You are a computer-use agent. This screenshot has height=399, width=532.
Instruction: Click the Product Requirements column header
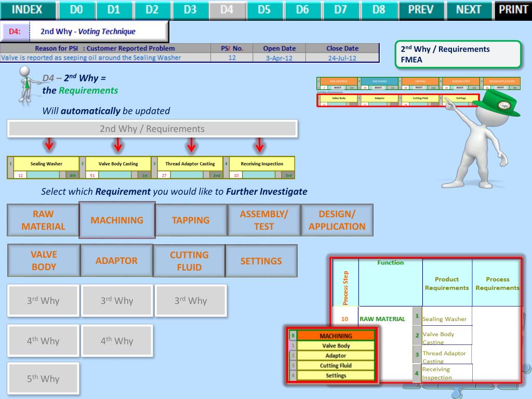click(x=447, y=283)
